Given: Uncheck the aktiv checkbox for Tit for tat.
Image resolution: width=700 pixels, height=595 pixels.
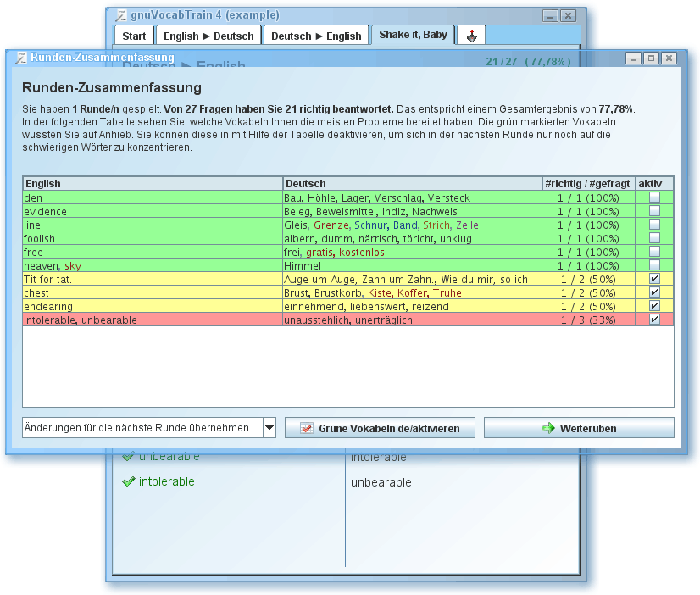Looking at the screenshot, I should pos(654,279).
